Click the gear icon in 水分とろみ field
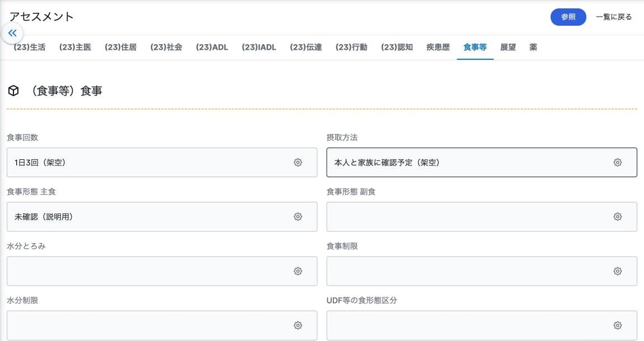Viewport: 644px width, 341px height. click(298, 271)
